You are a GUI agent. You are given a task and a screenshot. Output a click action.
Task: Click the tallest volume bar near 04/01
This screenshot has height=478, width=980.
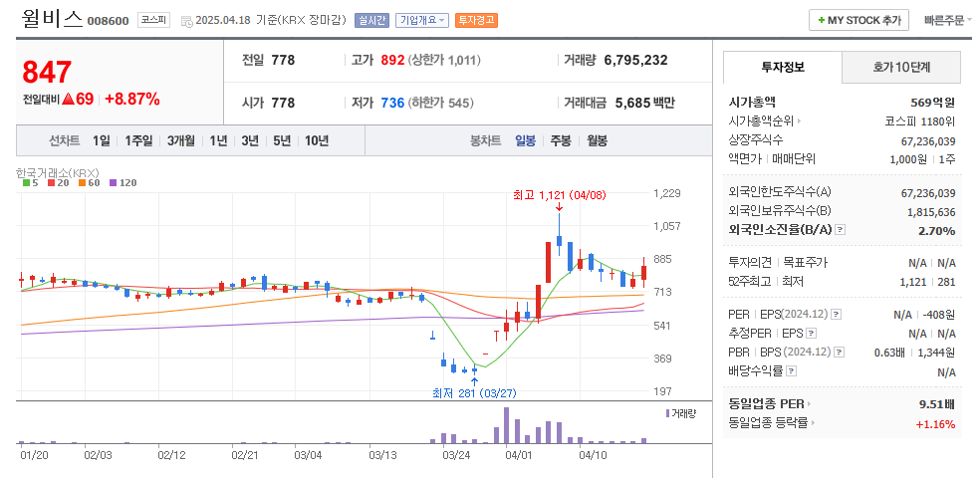[x=506, y=425]
